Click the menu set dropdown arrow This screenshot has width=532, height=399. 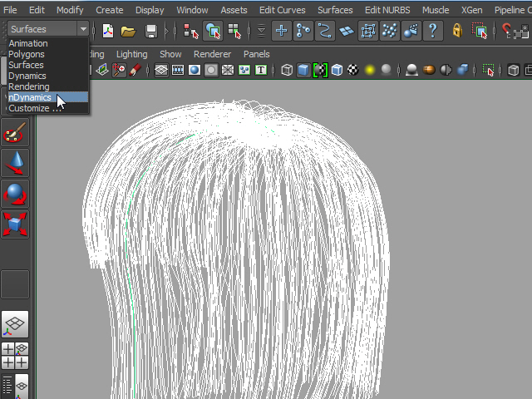coord(83,29)
